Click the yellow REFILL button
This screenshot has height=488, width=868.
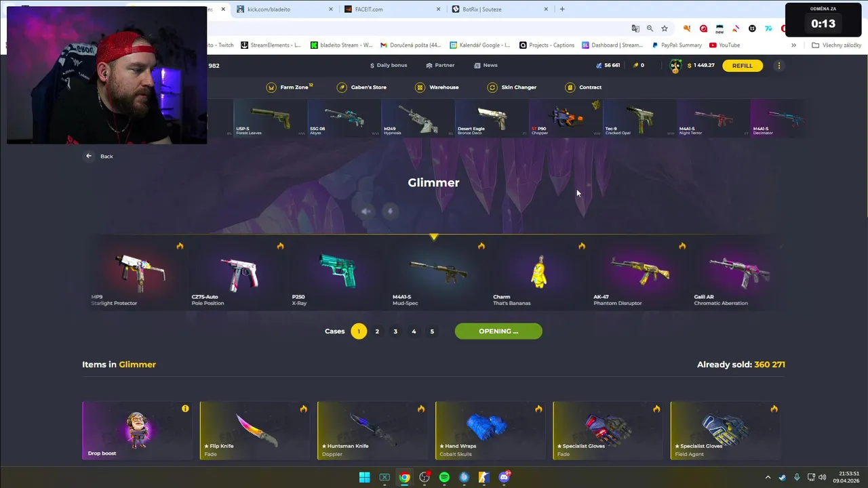point(743,66)
